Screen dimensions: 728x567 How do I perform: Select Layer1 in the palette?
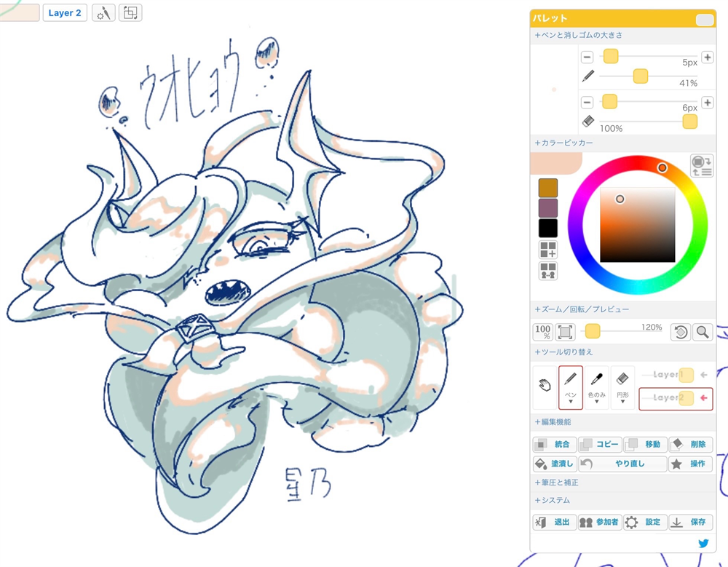(676, 375)
